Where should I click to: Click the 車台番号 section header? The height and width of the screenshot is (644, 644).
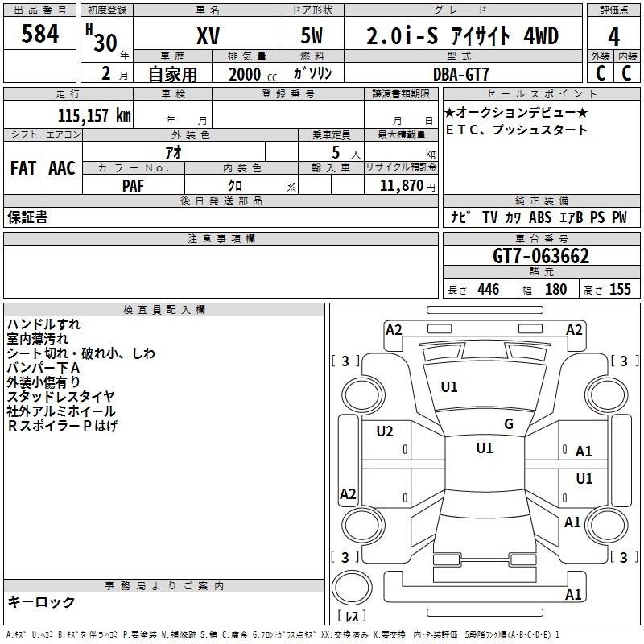[x=541, y=238]
